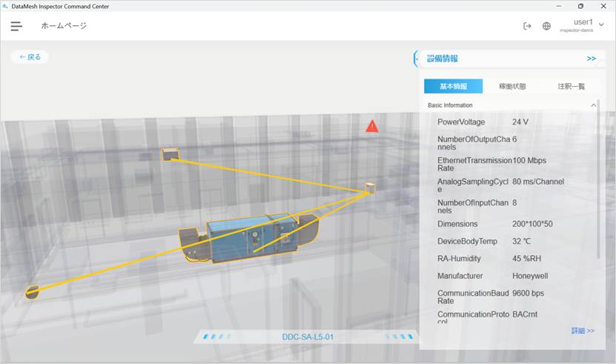Image resolution: width=616 pixels, height=364 pixels.
Task: Click the DataMesh app icon in title bar
Action: click(6, 6)
